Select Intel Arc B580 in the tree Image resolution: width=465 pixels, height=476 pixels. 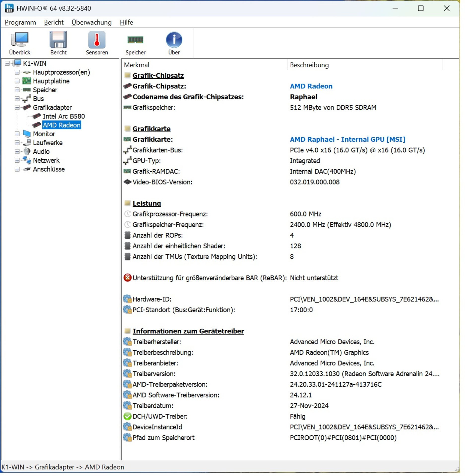[x=64, y=117]
